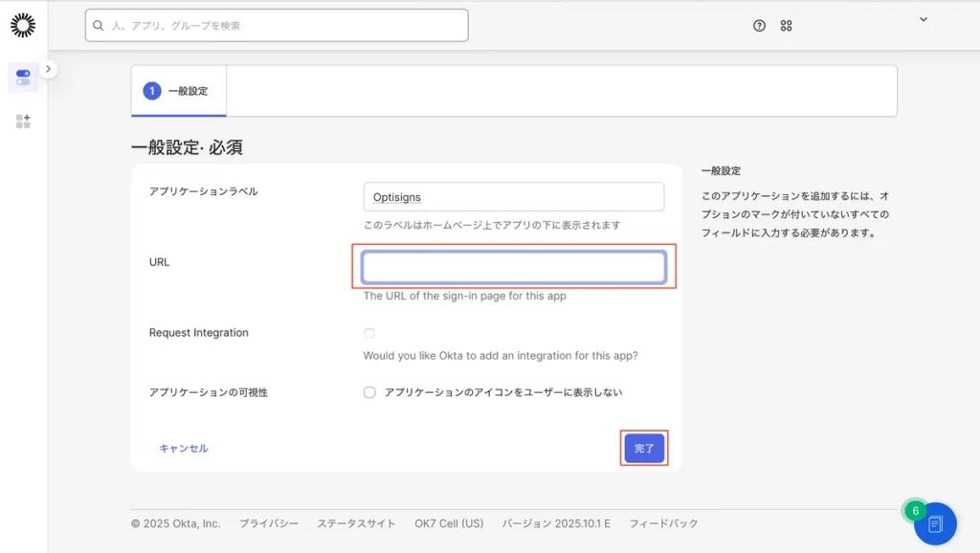Screen dimensions: 980x553
Task: Enable アプリケーションのアイコンをユーザーに表示しない checkbox
Action: [369, 392]
